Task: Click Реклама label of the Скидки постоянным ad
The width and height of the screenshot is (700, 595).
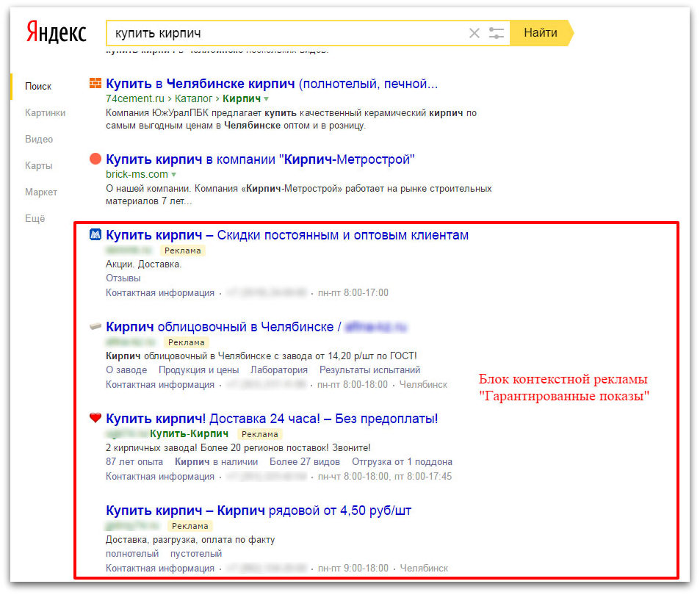Action: pyautogui.click(x=183, y=250)
